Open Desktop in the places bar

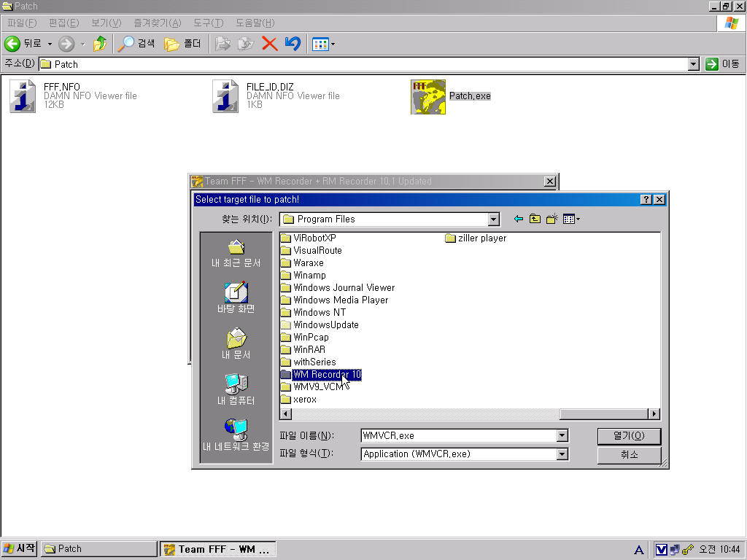[x=236, y=297]
